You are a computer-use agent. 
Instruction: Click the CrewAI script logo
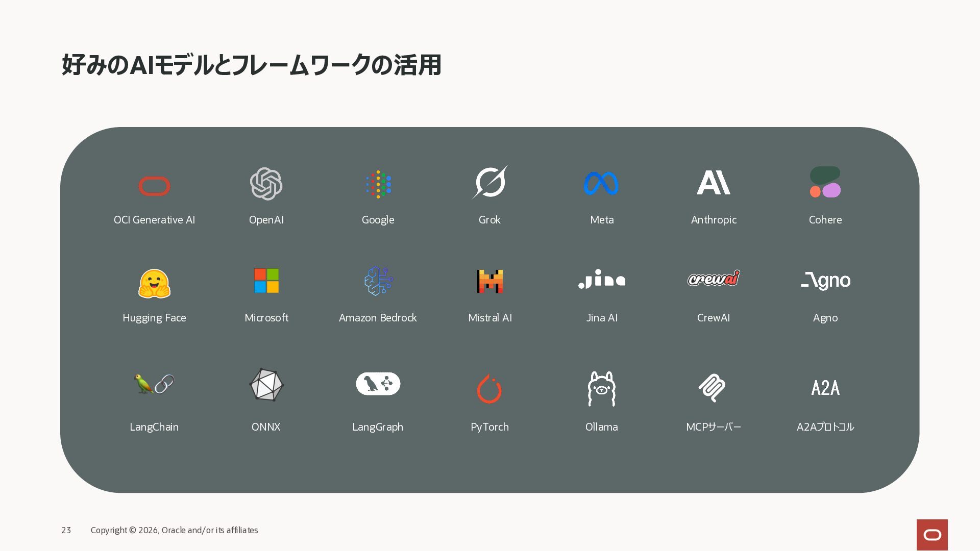[x=714, y=278]
